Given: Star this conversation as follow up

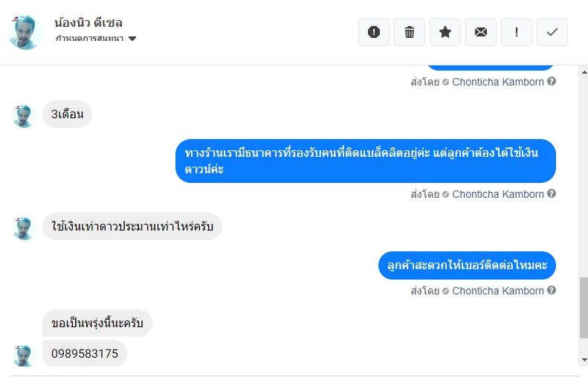Looking at the screenshot, I should tap(445, 32).
